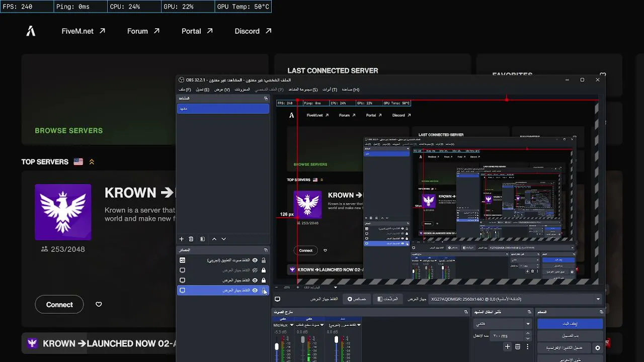Open the Forum link in the top FiveM navigation
Screen dimensions: 644x362
point(143,31)
